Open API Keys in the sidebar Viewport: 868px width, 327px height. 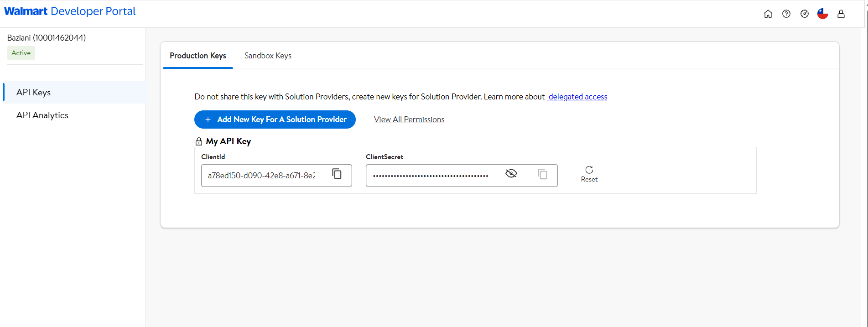coord(74,92)
